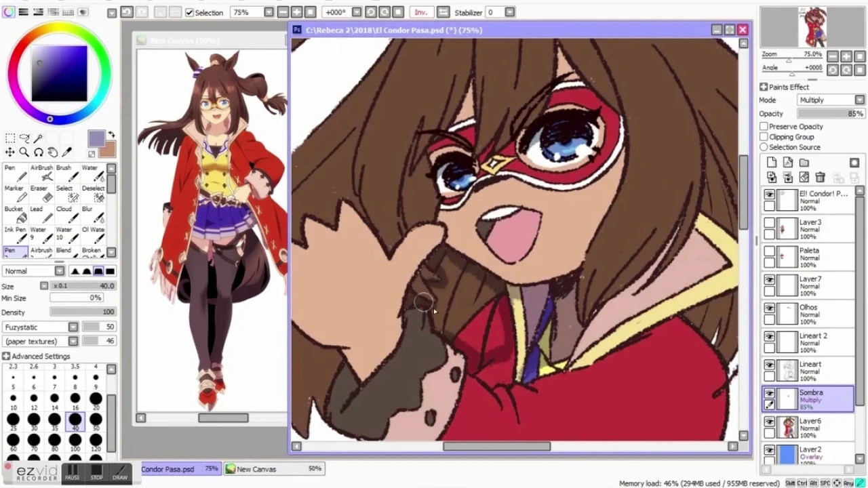868x488 pixels.
Task: Click the ezvid DRAW button
Action: coord(120,472)
